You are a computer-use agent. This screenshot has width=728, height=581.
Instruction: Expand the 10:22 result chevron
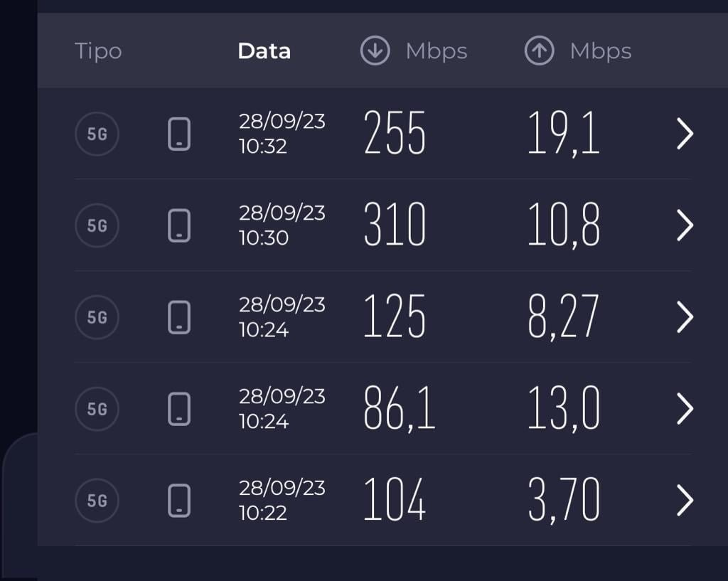point(685,500)
